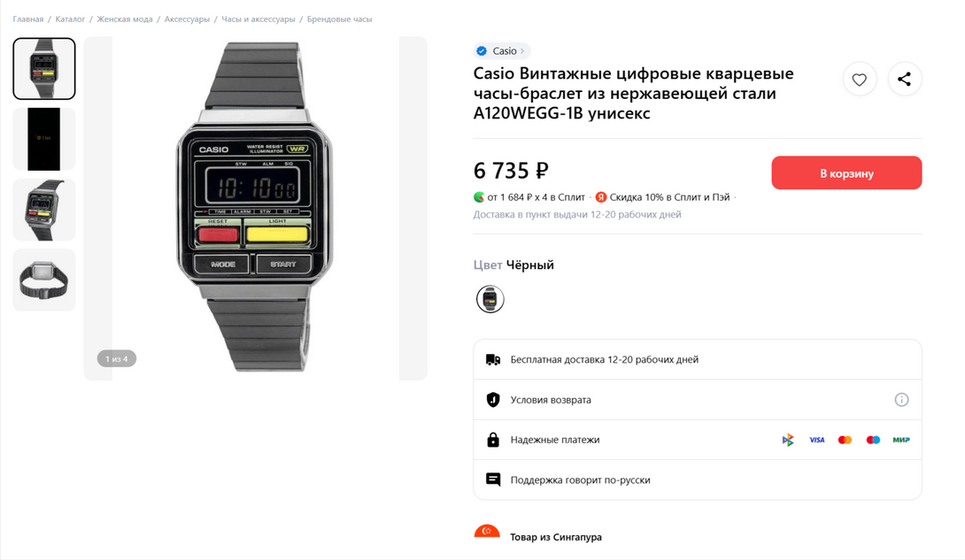Click the shield icon for return conditions

493,400
